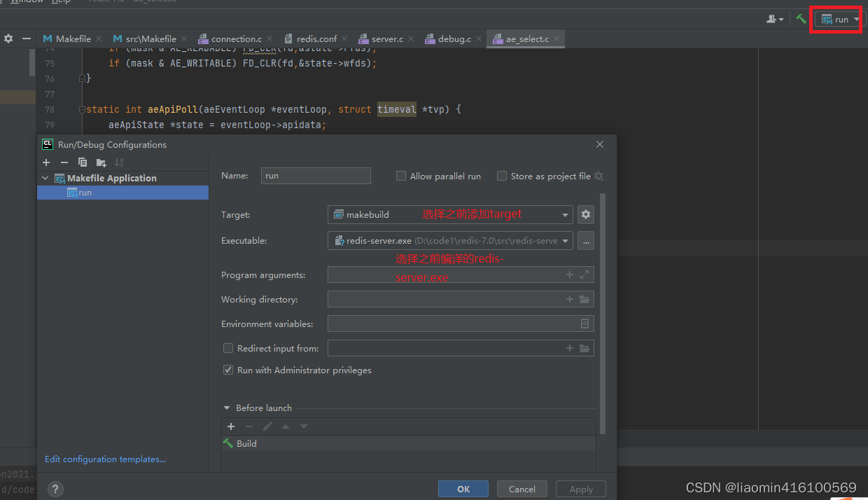The width and height of the screenshot is (868, 500).
Task: Switch to the debug.c tab
Action: point(454,39)
